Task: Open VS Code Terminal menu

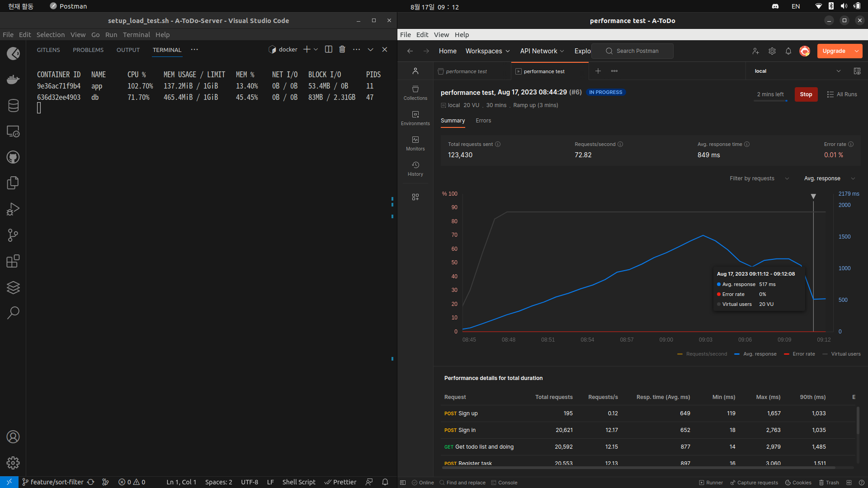Action: coord(136,35)
